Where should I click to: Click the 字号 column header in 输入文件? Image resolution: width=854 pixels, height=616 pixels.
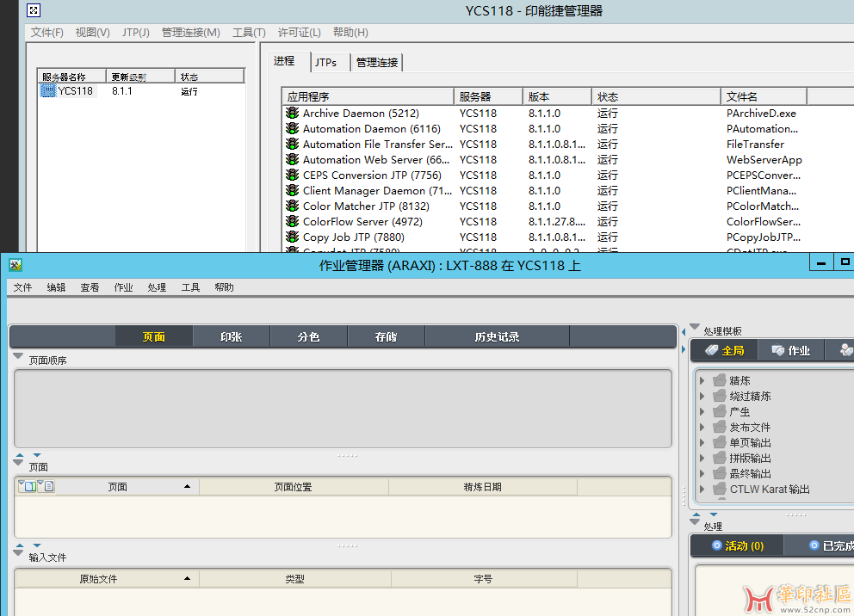[484, 579]
